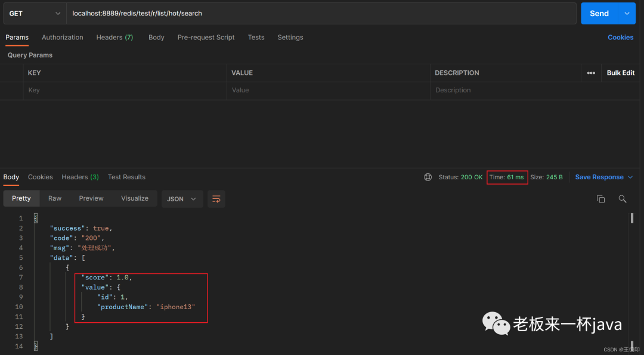Click the "code": "200" line

coord(78,238)
